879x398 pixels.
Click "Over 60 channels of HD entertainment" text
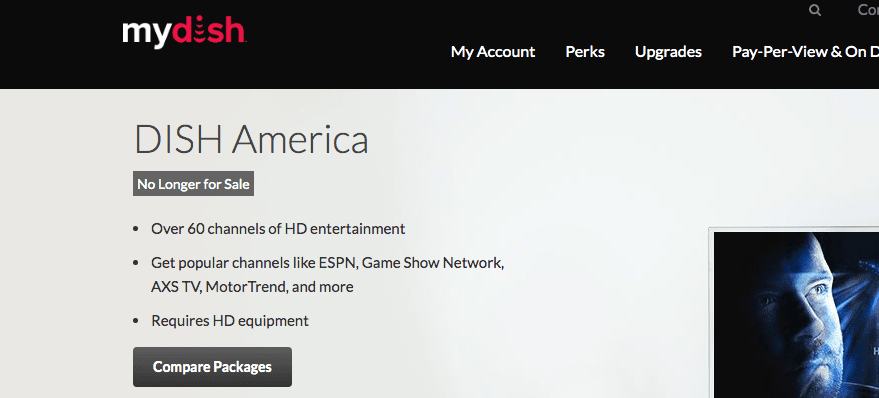278,229
